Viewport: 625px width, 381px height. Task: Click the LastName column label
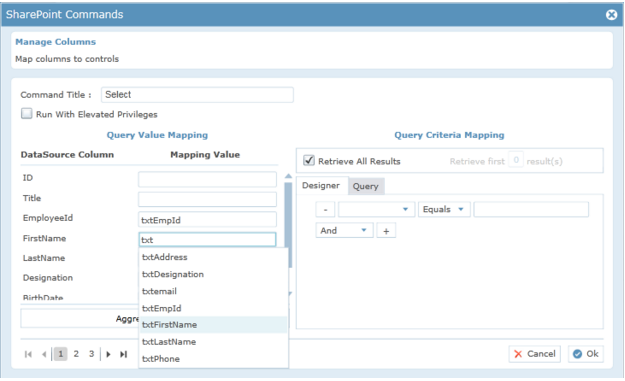click(44, 258)
